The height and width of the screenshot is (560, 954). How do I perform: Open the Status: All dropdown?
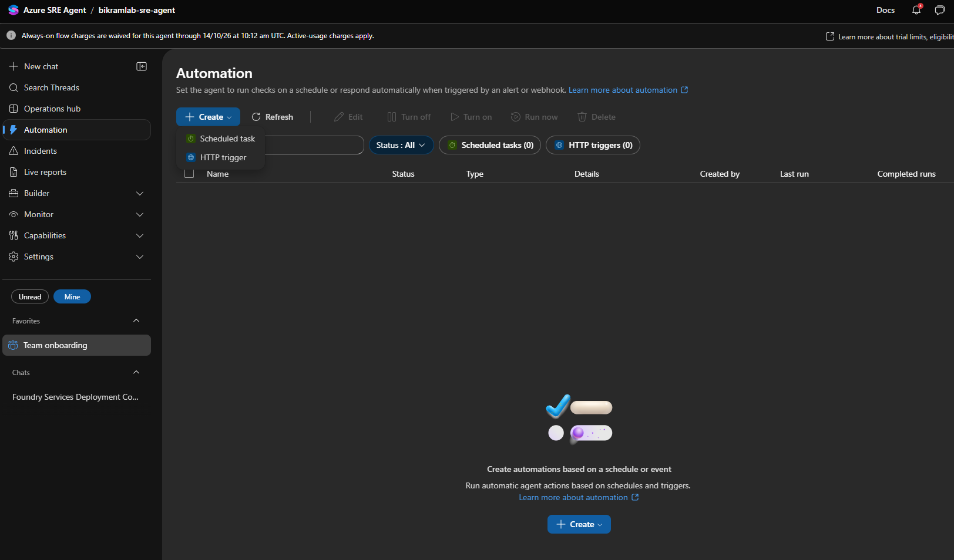(x=401, y=145)
